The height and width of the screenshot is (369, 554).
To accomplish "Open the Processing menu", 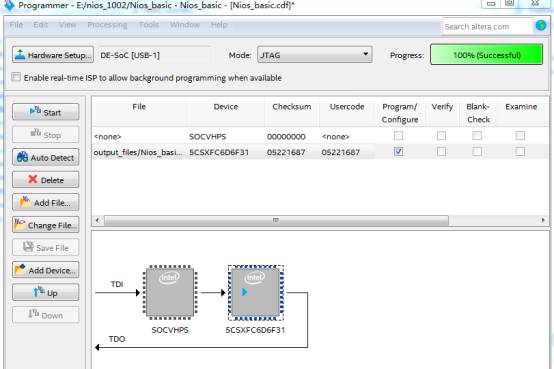I will click(x=107, y=25).
